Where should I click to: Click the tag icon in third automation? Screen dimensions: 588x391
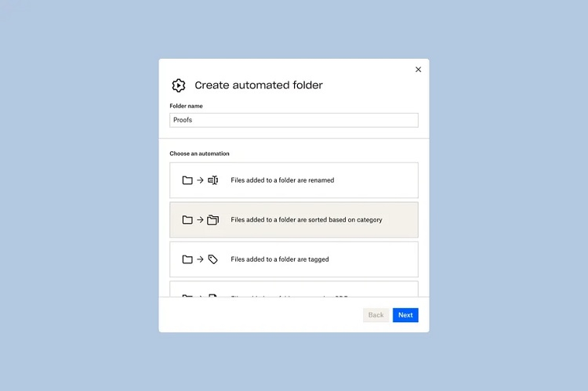[x=212, y=259]
